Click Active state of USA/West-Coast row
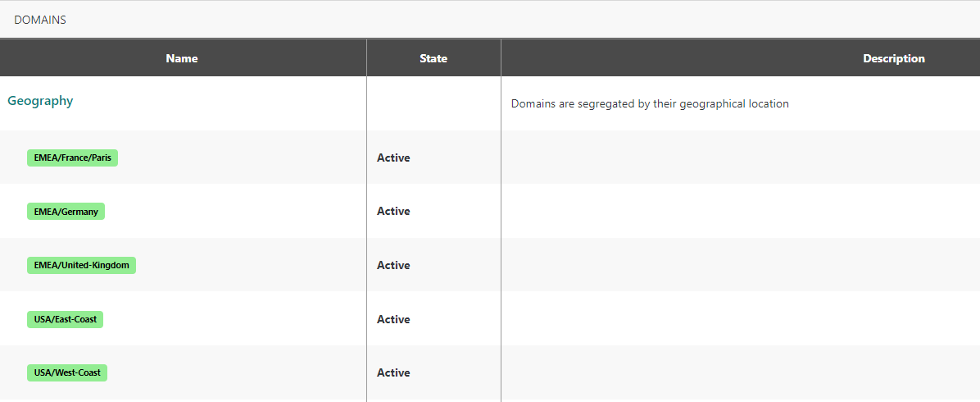Screen dimensions: 980x402 coord(393,372)
